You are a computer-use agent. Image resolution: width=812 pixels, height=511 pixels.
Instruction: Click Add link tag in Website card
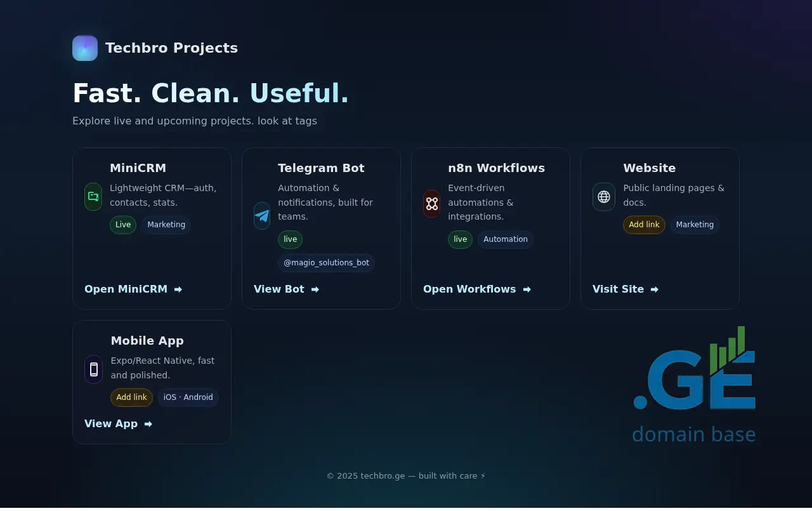644,225
